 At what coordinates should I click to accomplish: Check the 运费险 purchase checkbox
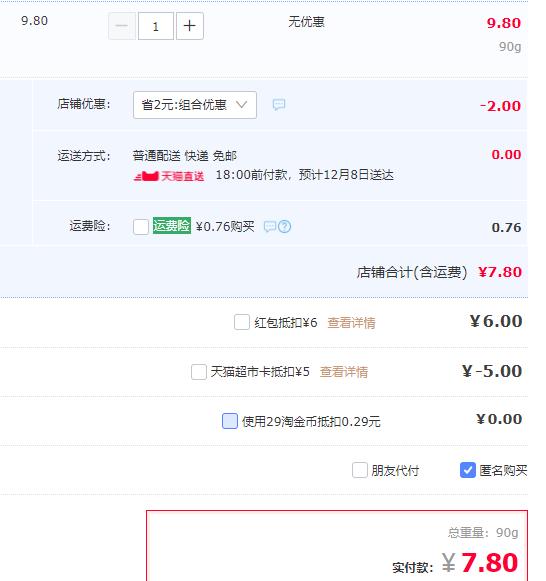coord(141,227)
